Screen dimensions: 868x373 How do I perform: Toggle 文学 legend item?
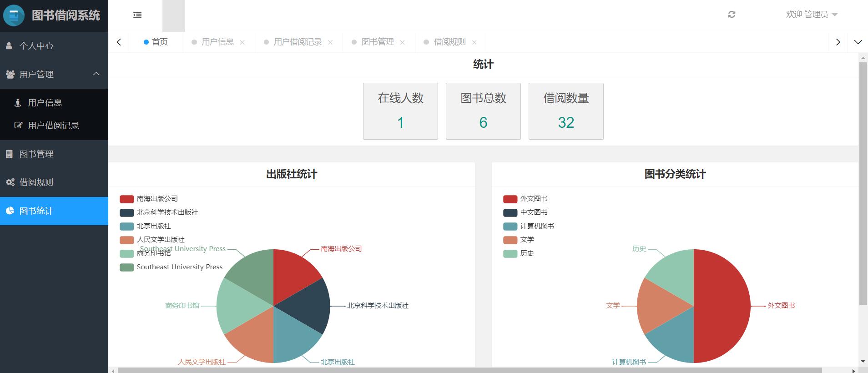pyautogui.click(x=519, y=240)
